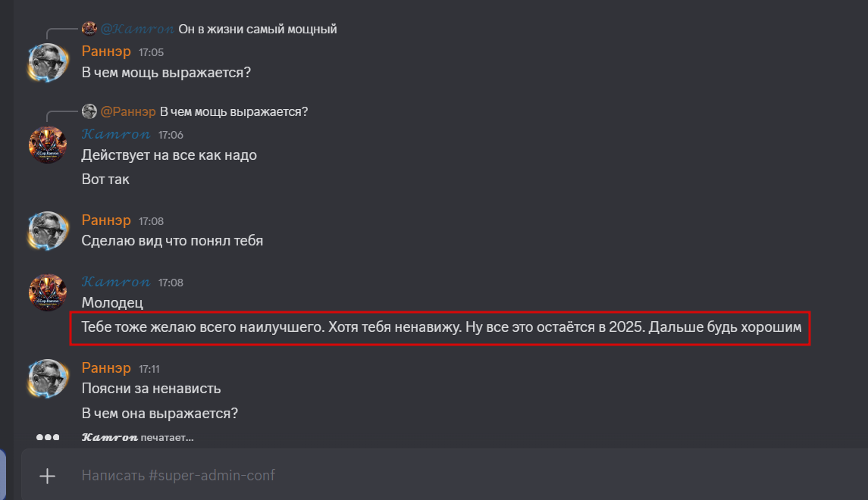This screenshot has height=500, width=868.
Task: Click the message "Сделаю вид что понял тебя"
Action: click(x=172, y=242)
